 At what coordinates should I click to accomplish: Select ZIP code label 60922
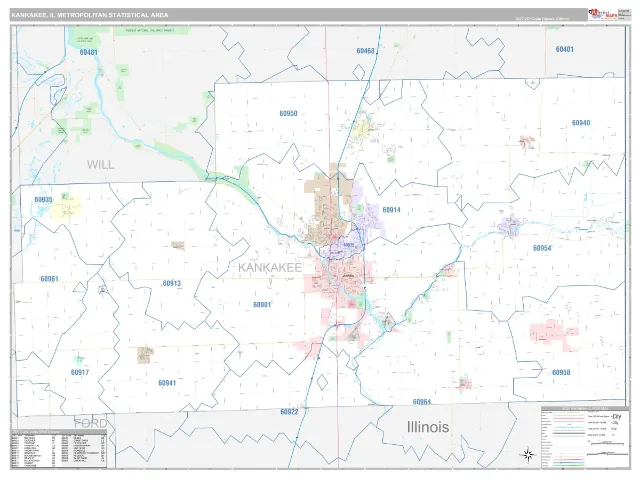[289, 412]
